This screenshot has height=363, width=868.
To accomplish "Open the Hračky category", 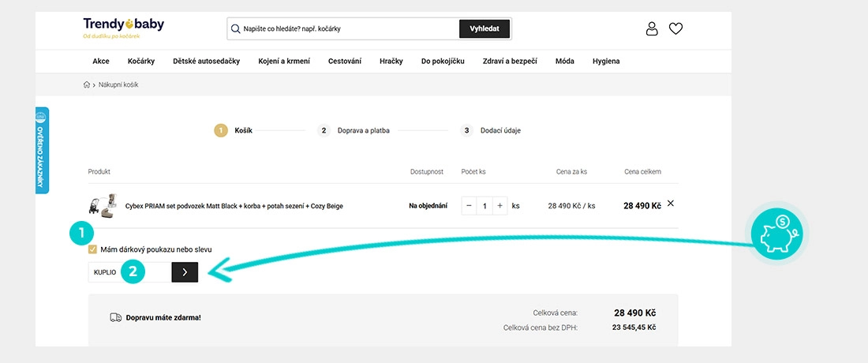I will coord(391,62).
